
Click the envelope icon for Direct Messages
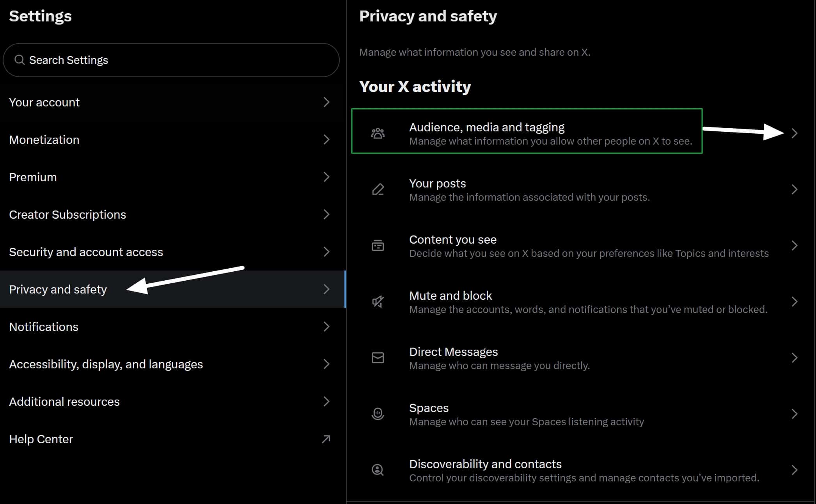click(378, 358)
